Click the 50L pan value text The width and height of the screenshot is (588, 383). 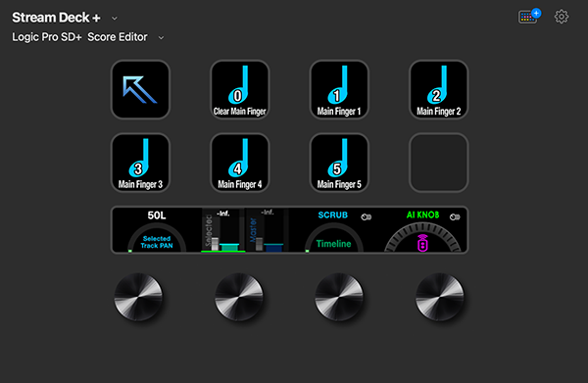(x=157, y=215)
